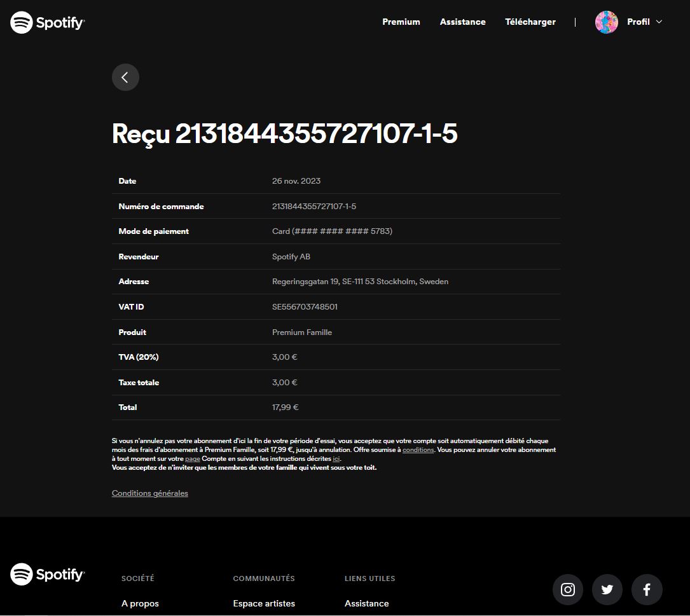This screenshot has height=616, width=690.
Task: Select the date value '26 nov. 2023'
Action: pos(296,181)
